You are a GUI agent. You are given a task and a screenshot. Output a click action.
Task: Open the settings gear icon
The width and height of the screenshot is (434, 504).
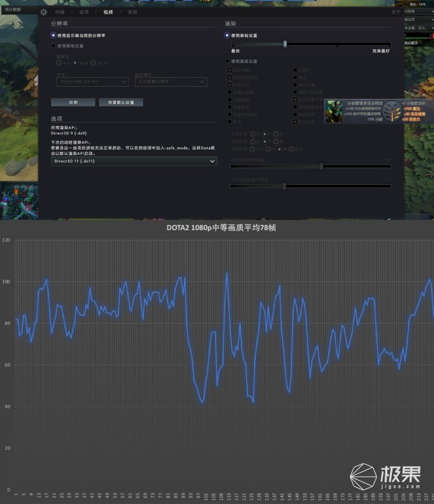click(x=44, y=12)
